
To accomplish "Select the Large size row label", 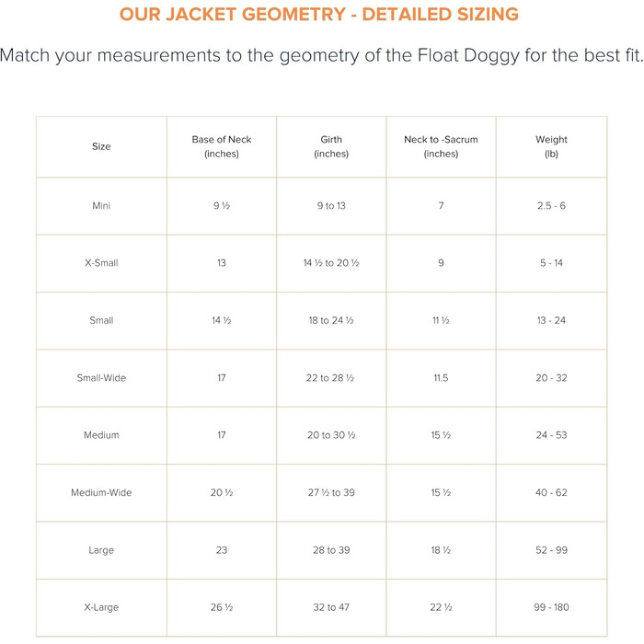I will point(101,550).
